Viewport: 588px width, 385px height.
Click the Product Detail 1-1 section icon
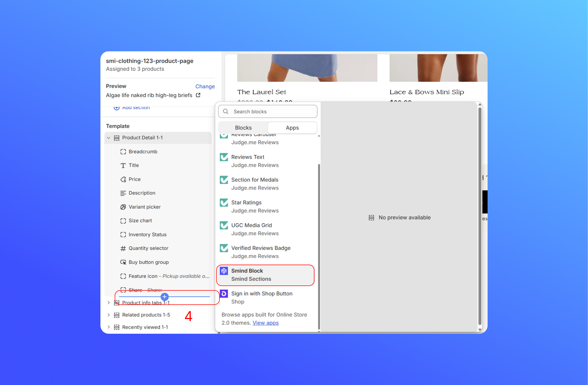pos(117,138)
